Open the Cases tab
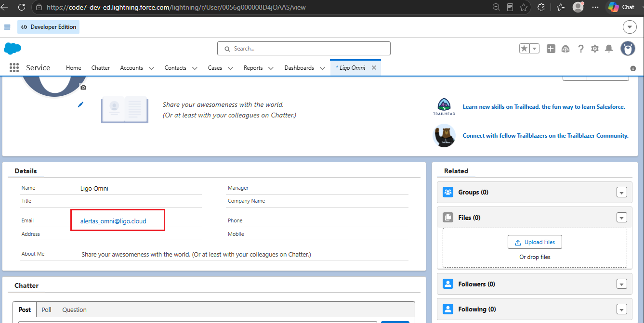 215,68
